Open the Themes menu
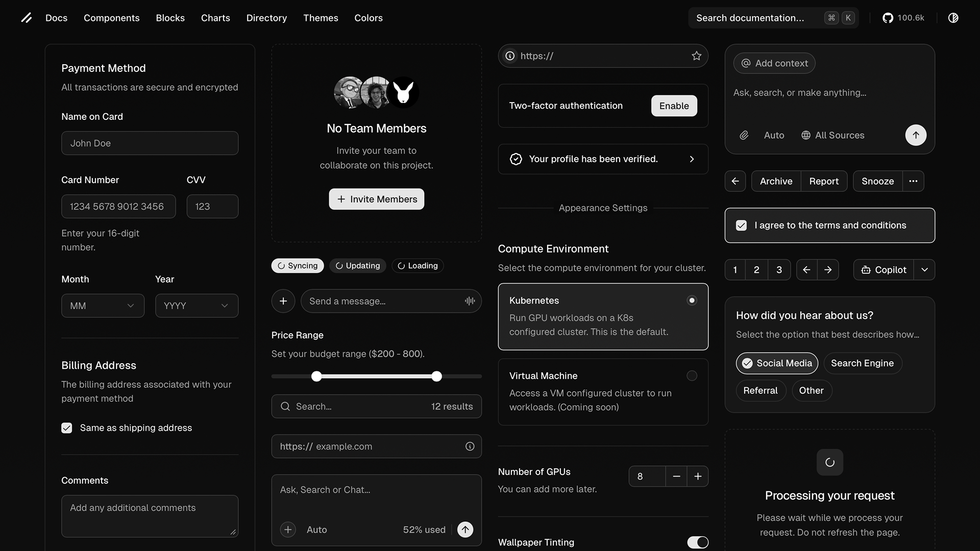Image resolution: width=980 pixels, height=551 pixels. point(321,17)
